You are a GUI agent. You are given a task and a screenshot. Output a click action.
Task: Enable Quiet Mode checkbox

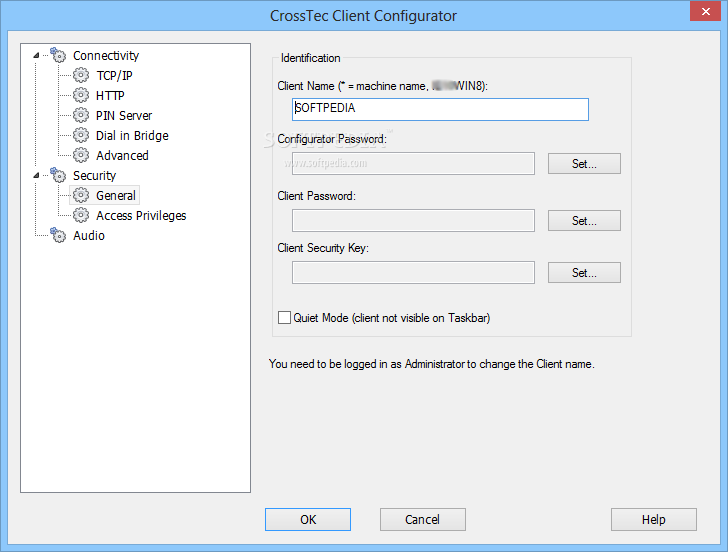pyautogui.click(x=284, y=318)
